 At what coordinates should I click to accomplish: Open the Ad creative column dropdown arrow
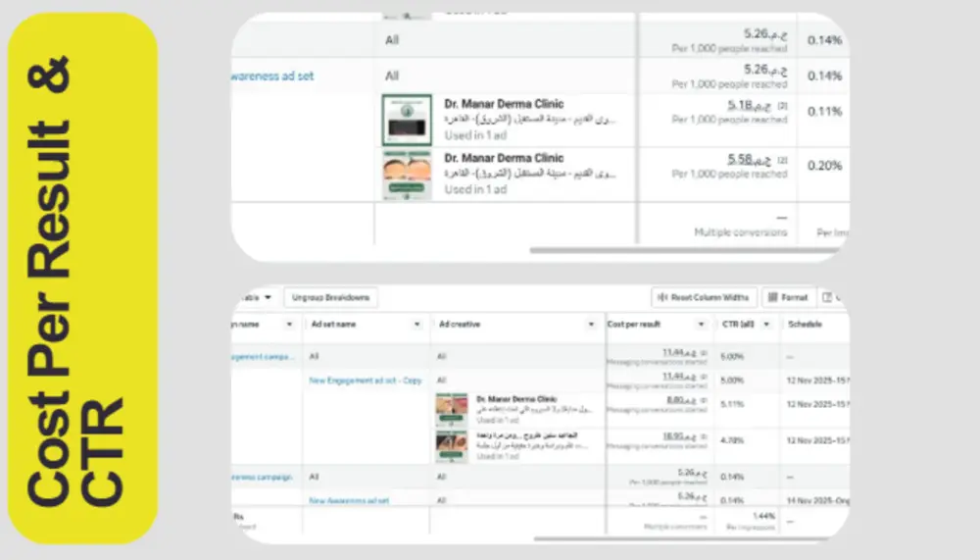click(591, 324)
